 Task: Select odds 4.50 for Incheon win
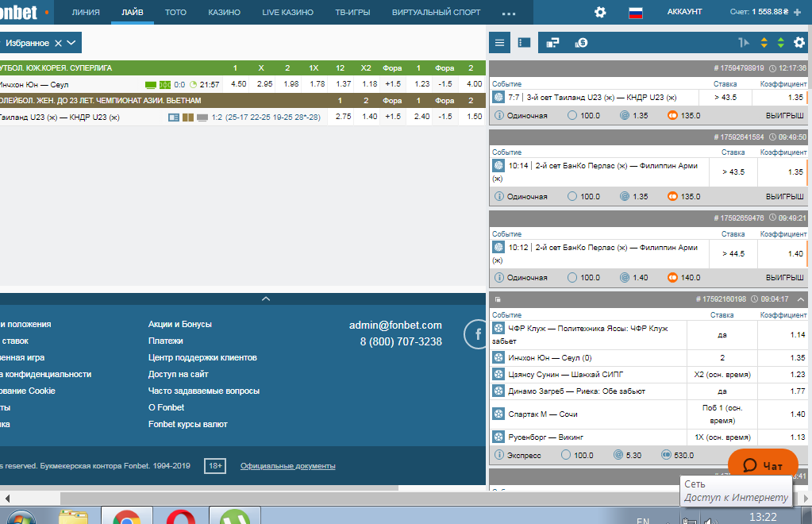click(238, 84)
